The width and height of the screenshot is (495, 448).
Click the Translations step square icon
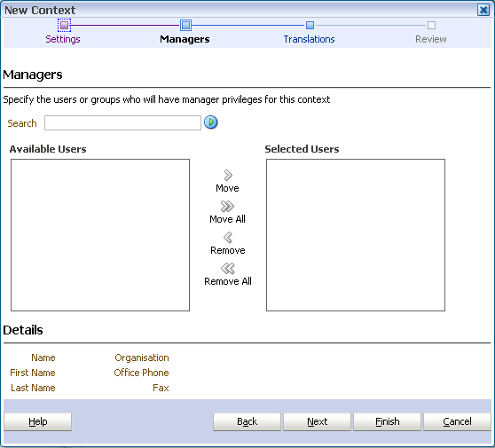[310, 25]
